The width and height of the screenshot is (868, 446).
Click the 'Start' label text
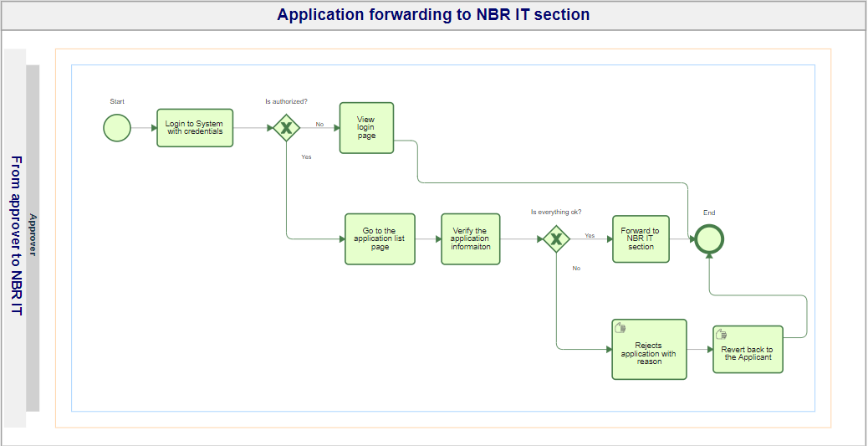[x=117, y=101]
